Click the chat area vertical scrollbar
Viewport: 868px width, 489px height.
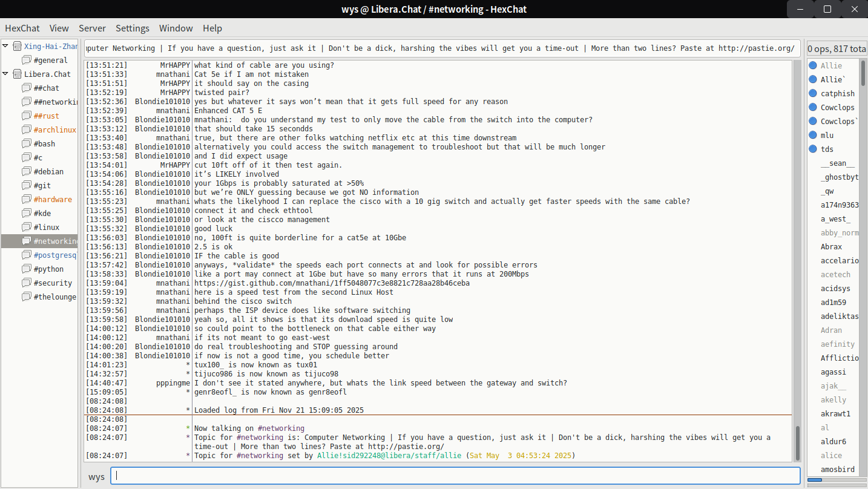tap(797, 261)
